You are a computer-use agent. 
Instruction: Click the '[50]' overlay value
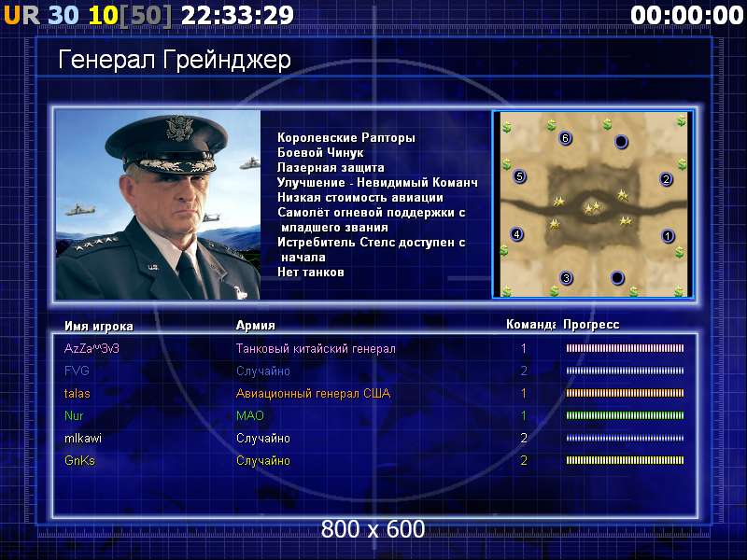146,15
